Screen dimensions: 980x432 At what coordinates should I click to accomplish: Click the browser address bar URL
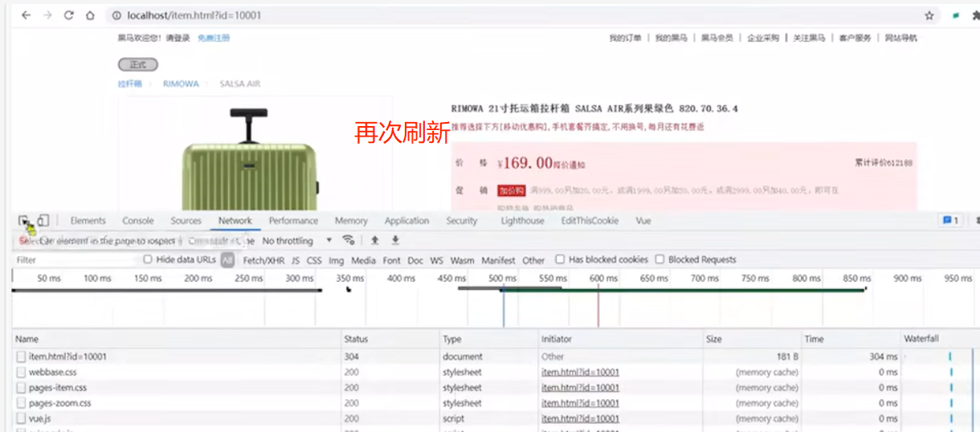pos(194,15)
